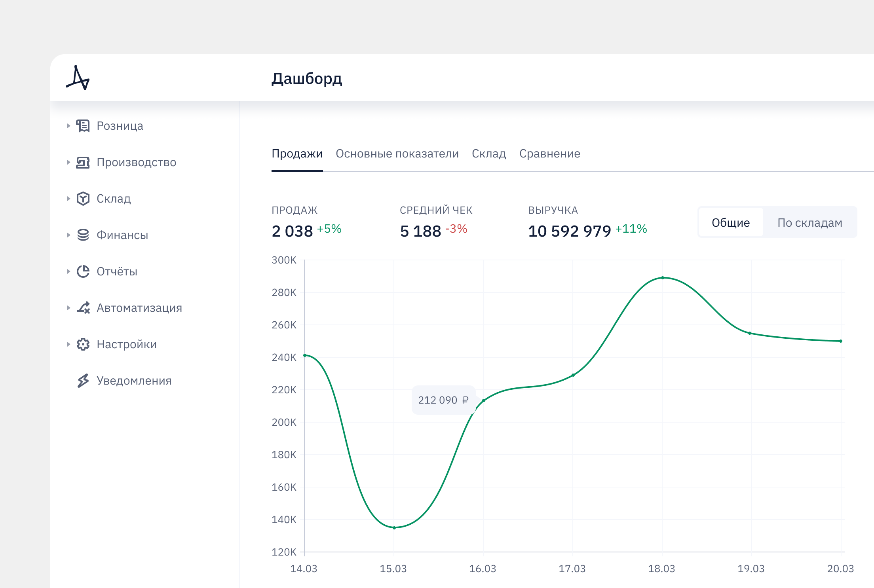Screen dimensions: 874x588
Task: Click the app logo in header
Action: click(x=78, y=78)
